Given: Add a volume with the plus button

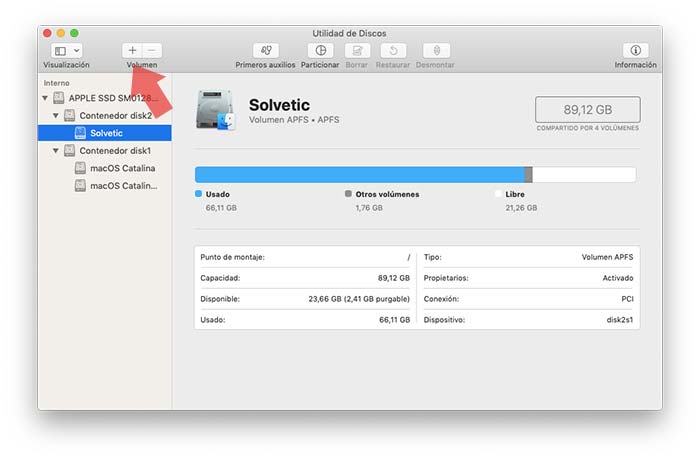Looking at the screenshot, I should [x=132, y=50].
